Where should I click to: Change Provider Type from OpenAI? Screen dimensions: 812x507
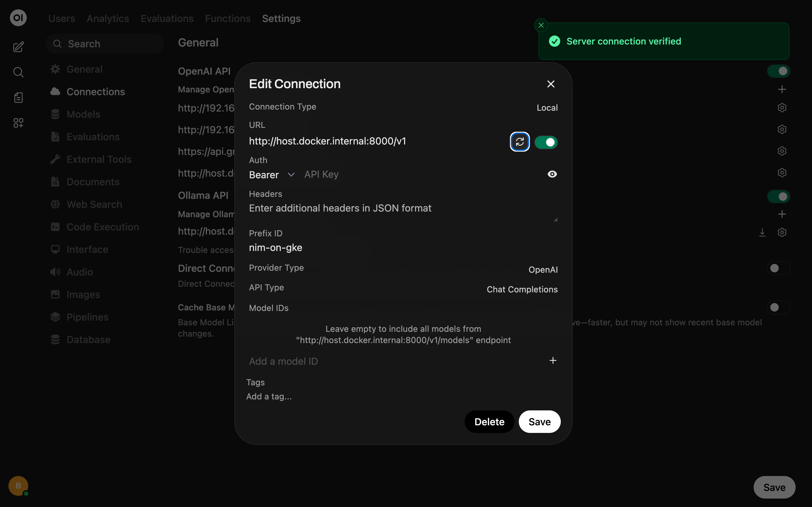(543, 269)
